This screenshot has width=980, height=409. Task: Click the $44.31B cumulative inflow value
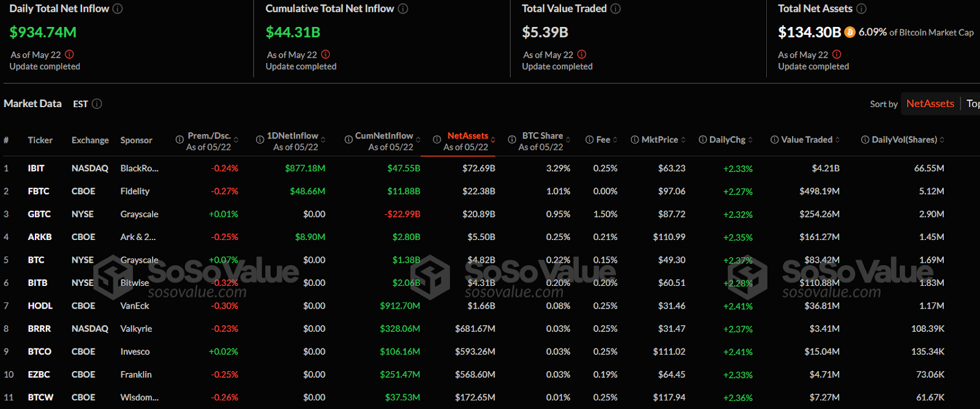[293, 32]
